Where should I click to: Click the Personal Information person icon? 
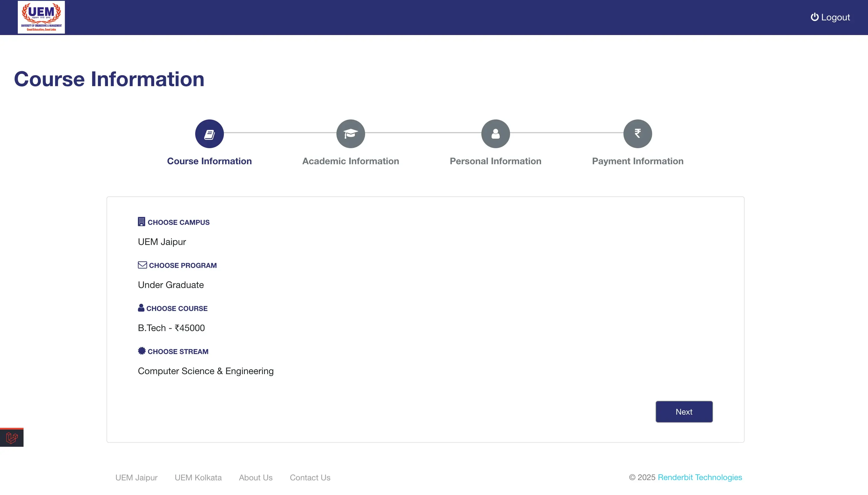495,133
